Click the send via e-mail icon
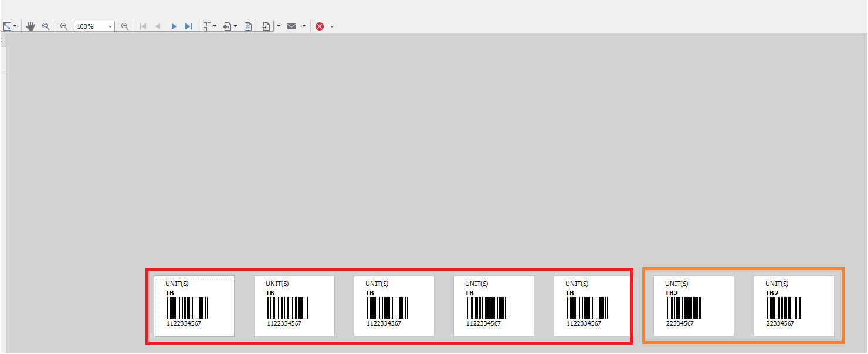Image resolution: width=868 pixels, height=354 pixels. (x=291, y=26)
